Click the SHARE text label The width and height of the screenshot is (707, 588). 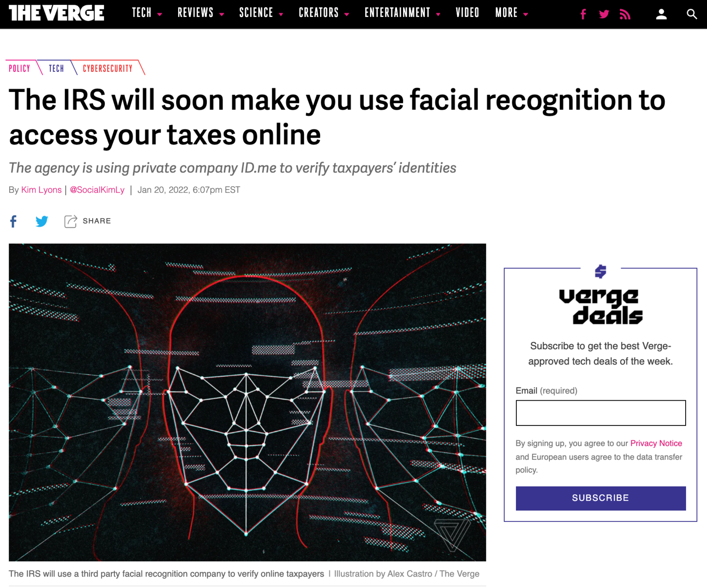coord(97,221)
